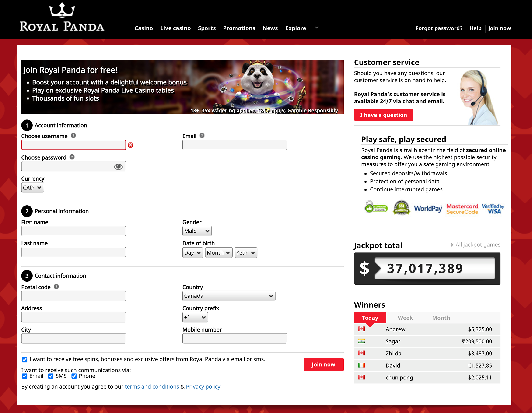Open the Country prefix +1 dropdown
532x413 pixels.
point(195,317)
